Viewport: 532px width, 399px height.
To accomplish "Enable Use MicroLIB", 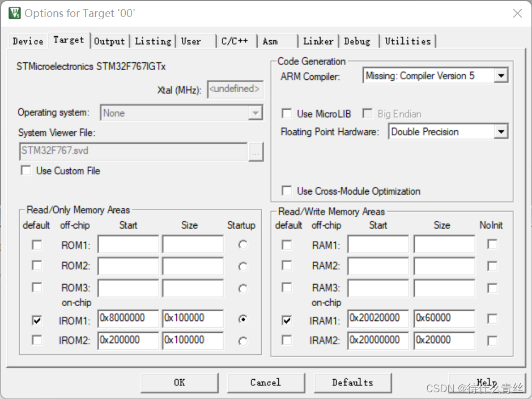I will point(287,113).
